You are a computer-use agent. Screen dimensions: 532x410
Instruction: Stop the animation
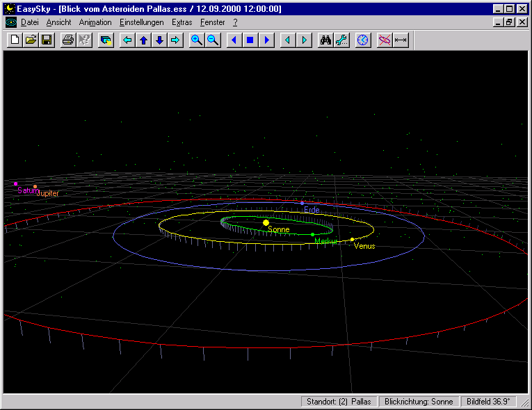(250, 40)
